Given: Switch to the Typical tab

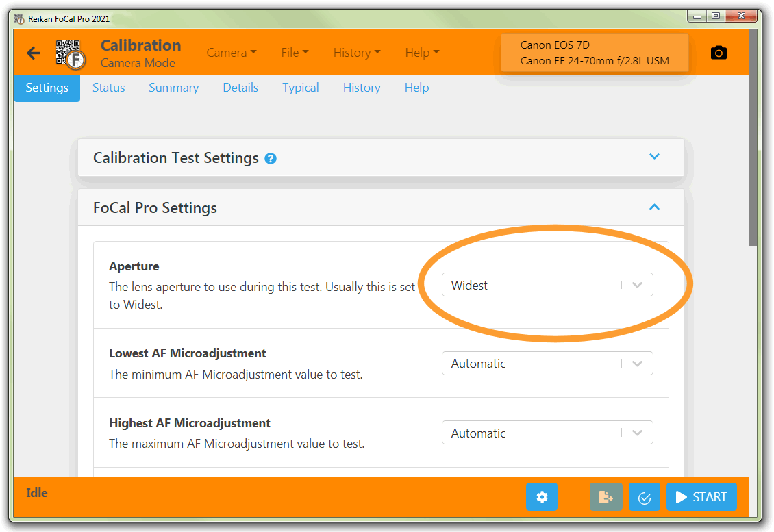Looking at the screenshot, I should (x=301, y=88).
